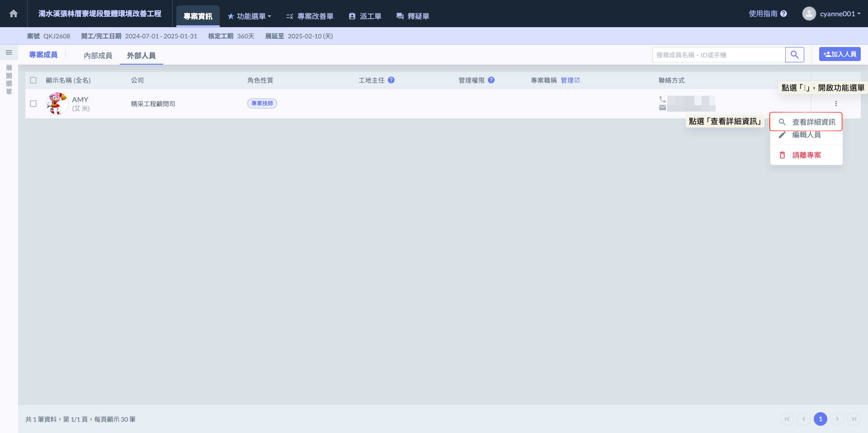Screen dimensions: 868x433
Task: Toggle the select-all checkbox in table header
Action: [33, 80]
